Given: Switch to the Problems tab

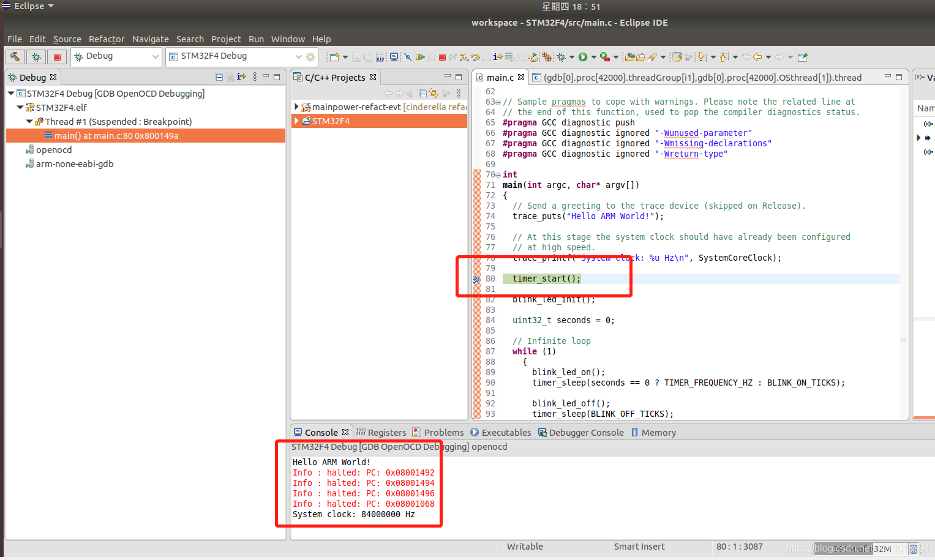Looking at the screenshot, I should [x=438, y=433].
